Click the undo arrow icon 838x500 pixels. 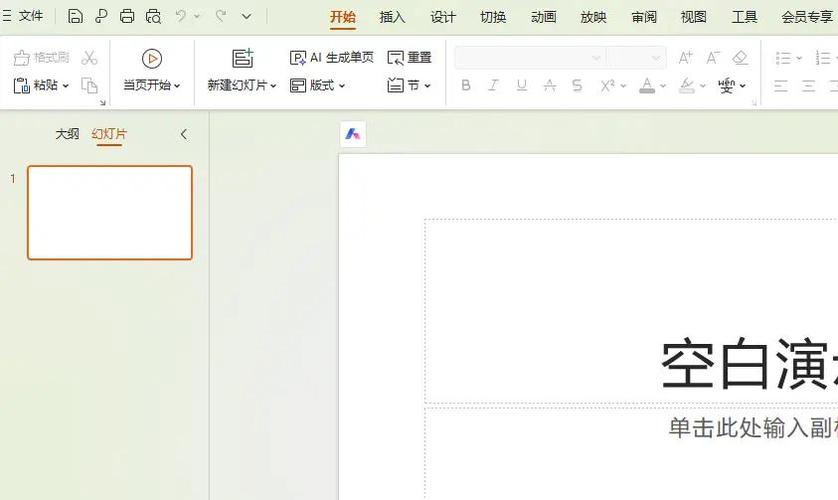click(x=181, y=17)
